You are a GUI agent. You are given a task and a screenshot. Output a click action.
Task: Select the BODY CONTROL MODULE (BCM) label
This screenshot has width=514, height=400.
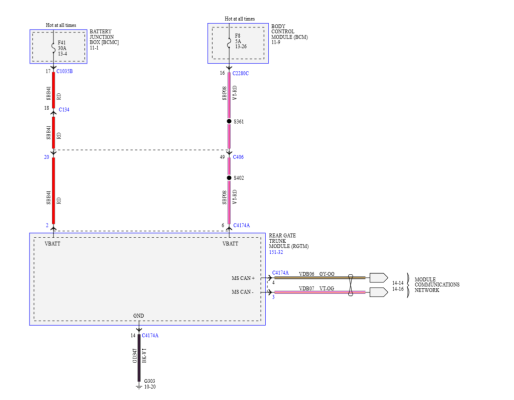(x=289, y=32)
